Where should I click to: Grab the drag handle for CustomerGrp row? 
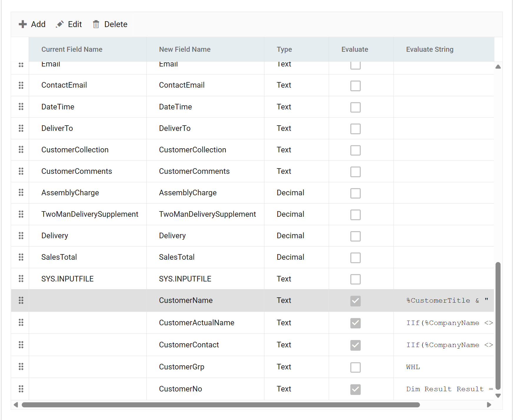click(21, 367)
